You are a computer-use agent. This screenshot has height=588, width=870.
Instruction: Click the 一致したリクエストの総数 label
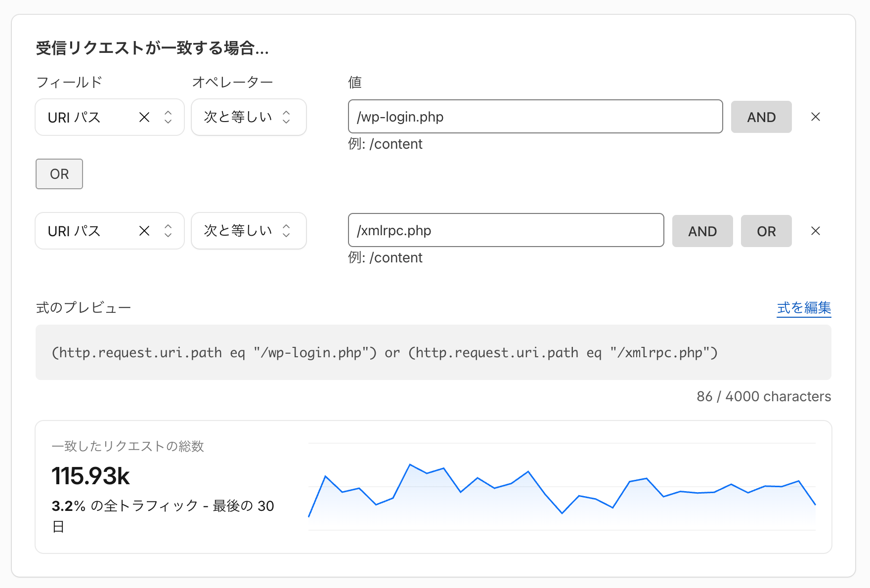(128, 446)
